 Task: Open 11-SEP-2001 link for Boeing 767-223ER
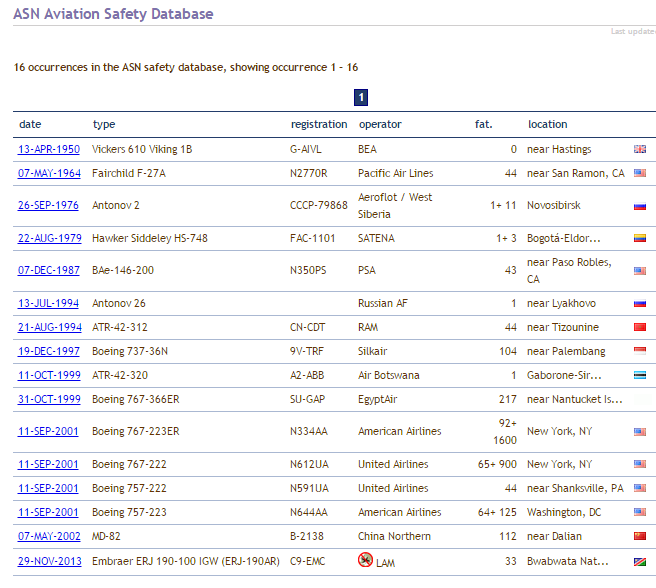pyautogui.click(x=48, y=431)
